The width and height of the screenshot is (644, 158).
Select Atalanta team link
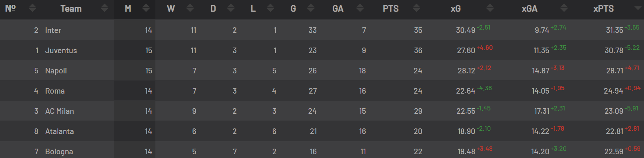pos(59,131)
